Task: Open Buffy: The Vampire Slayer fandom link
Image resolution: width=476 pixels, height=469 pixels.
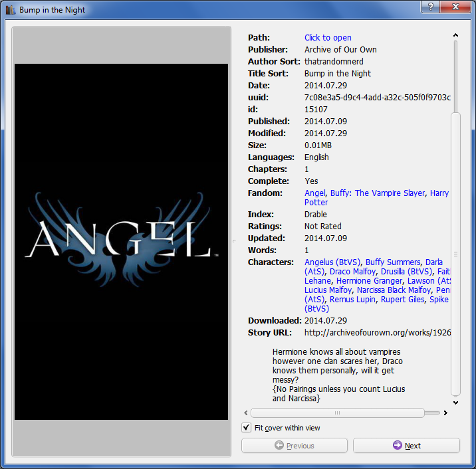Action: tap(378, 193)
